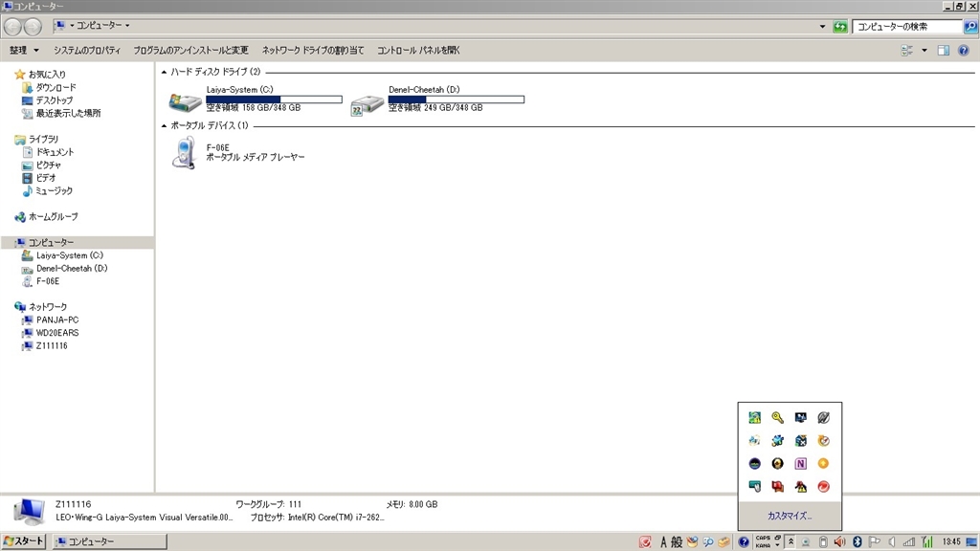The width and height of the screenshot is (980, 551).
Task: Select Laiya-System (C:) in the sidebar tree
Action: coord(69,255)
